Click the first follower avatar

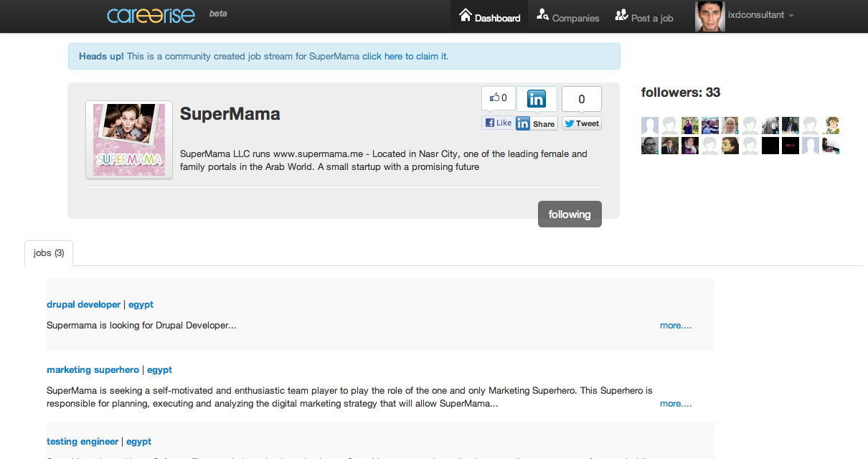click(649, 126)
